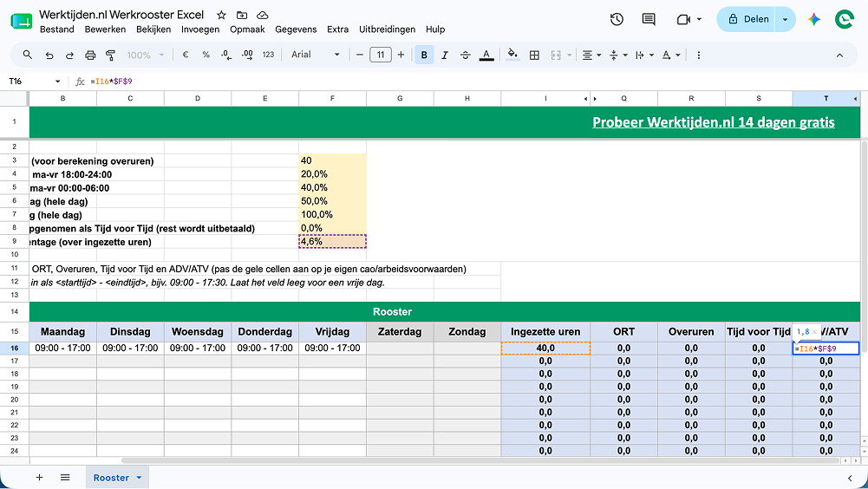View cloud save status
The image size is (868, 489).
[263, 15]
